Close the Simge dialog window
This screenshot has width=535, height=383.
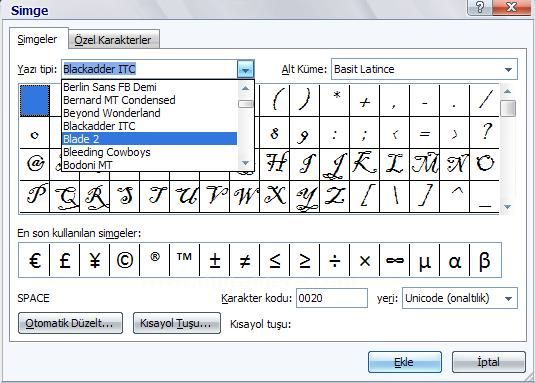pos(511,7)
